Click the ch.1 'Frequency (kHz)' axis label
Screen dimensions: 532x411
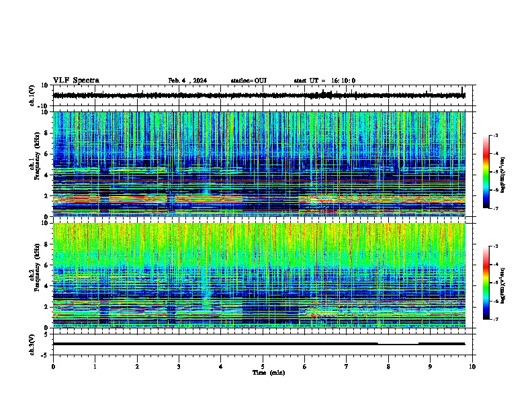pos(37,156)
